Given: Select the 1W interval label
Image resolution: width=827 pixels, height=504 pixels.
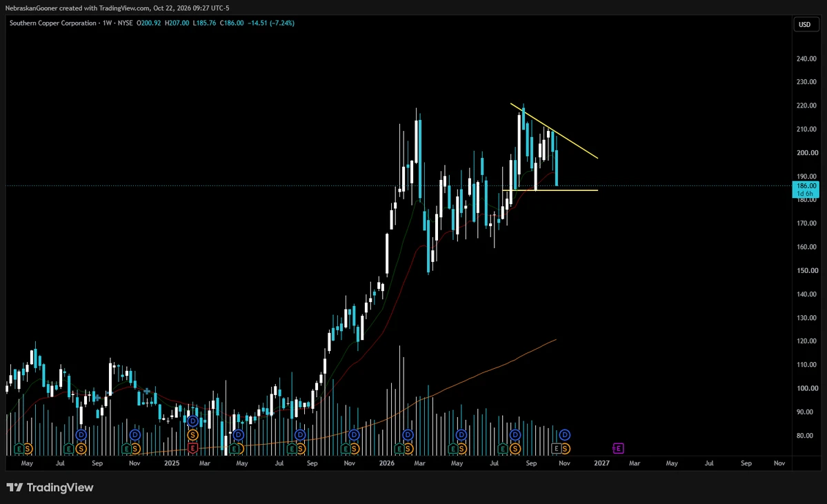Looking at the screenshot, I should [107, 23].
